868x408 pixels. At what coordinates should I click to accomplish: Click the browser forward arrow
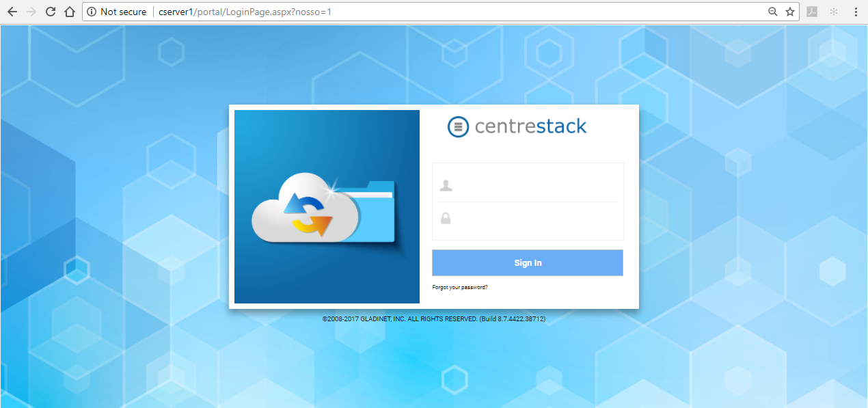point(31,12)
